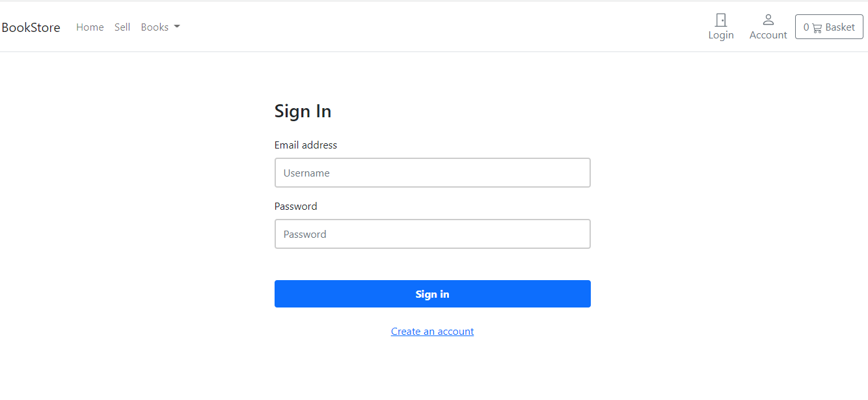This screenshot has height=400, width=868.
Task: Click the Email address label
Action: point(306,145)
